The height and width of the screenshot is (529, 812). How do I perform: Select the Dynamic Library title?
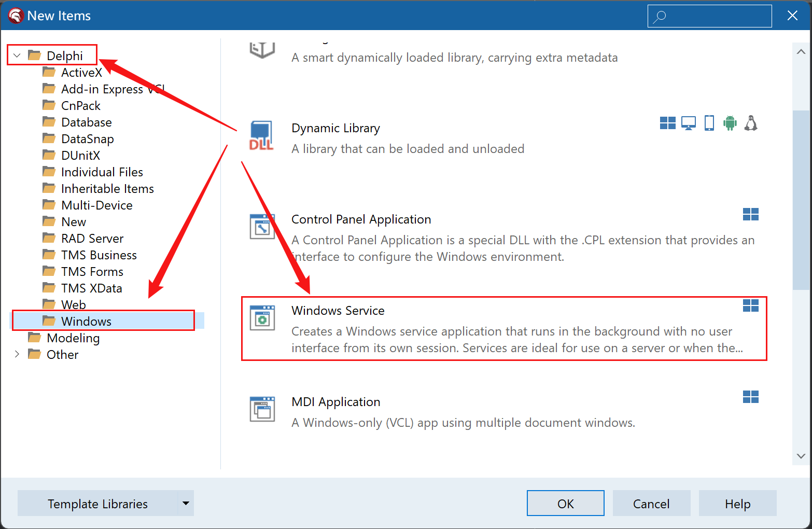335,128
